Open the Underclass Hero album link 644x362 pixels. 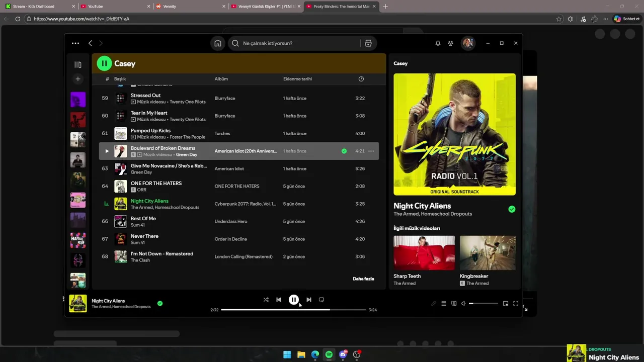tap(231, 221)
